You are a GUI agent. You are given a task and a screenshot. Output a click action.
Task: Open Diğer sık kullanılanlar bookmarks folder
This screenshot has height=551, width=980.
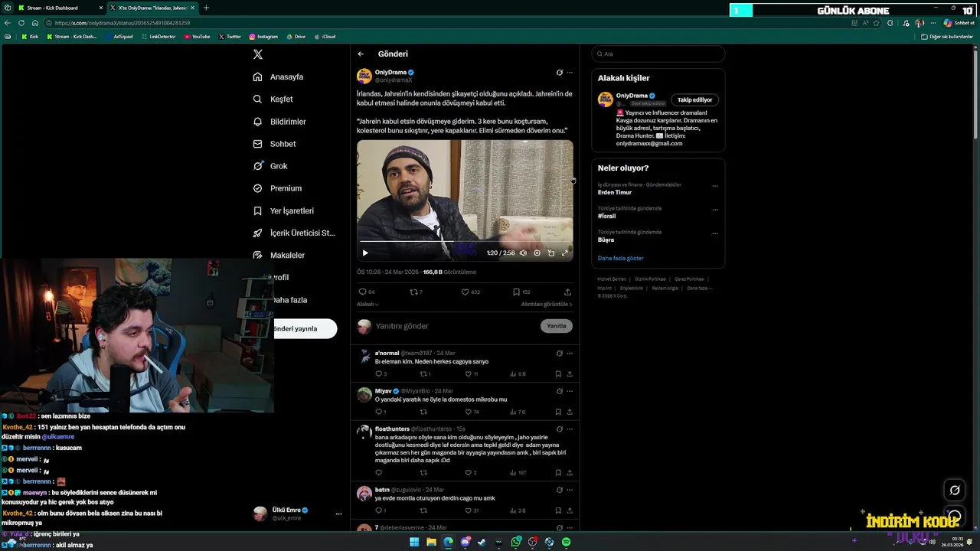click(x=947, y=37)
